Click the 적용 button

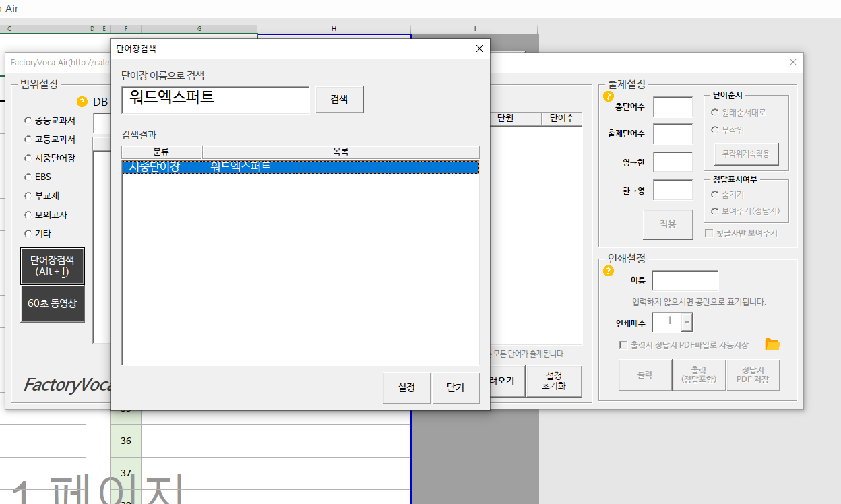point(667,224)
